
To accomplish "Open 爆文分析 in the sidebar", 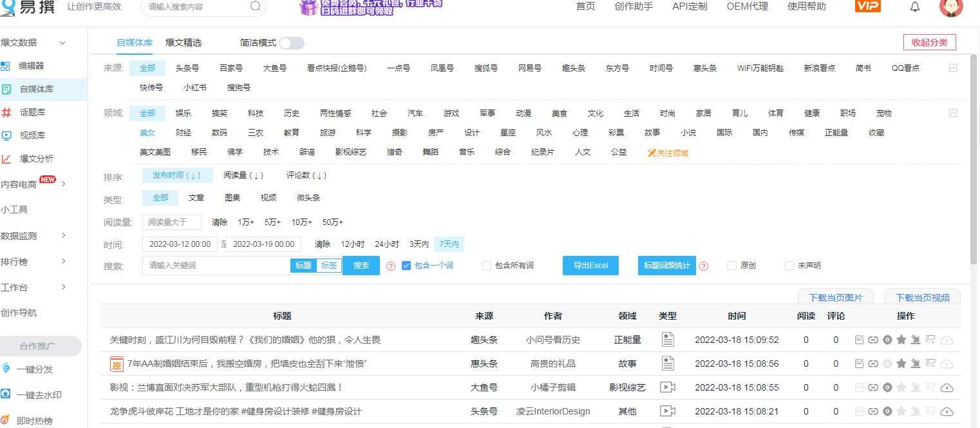I will 36,159.
